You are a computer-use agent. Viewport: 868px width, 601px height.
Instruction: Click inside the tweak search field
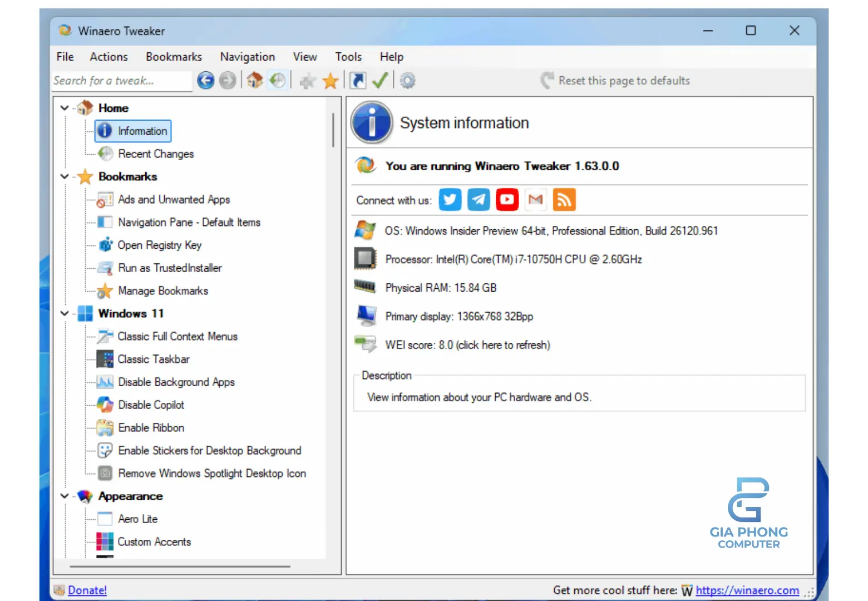[x=121, y=81]
